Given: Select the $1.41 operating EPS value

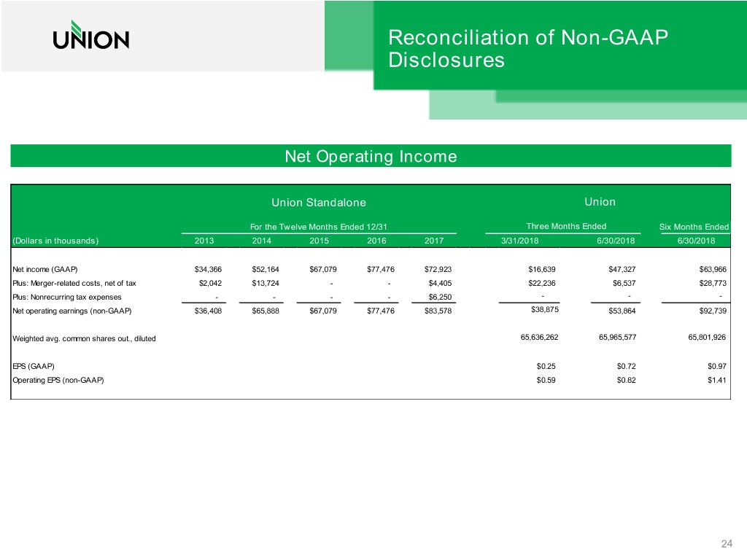Looking at the screenshot, I should pos(716,379).
